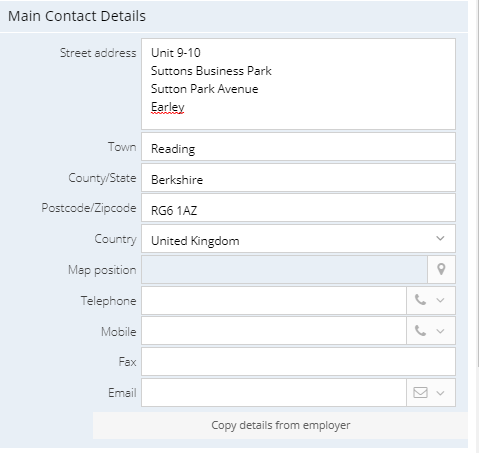The width and height of the screenshot is (479, 453).
Task: Click the Postcode field containing RG6 1AZ
Action: (x=298, y=208)
